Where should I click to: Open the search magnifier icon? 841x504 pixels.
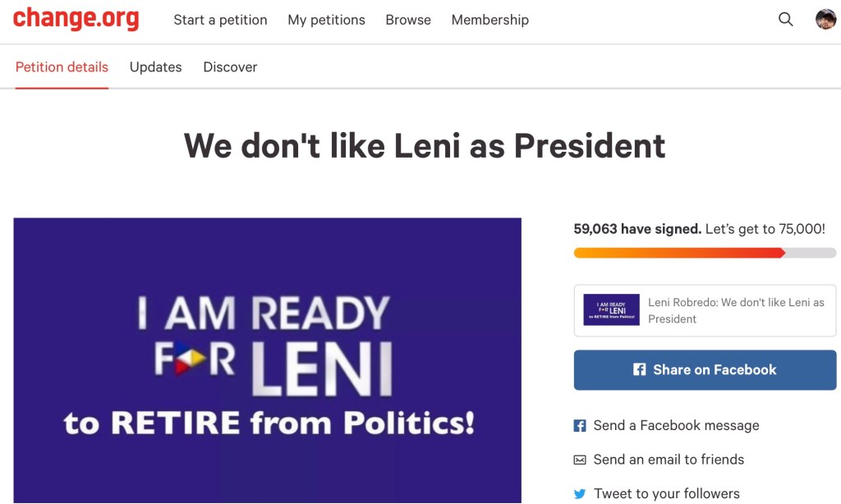tap(786, 20)
